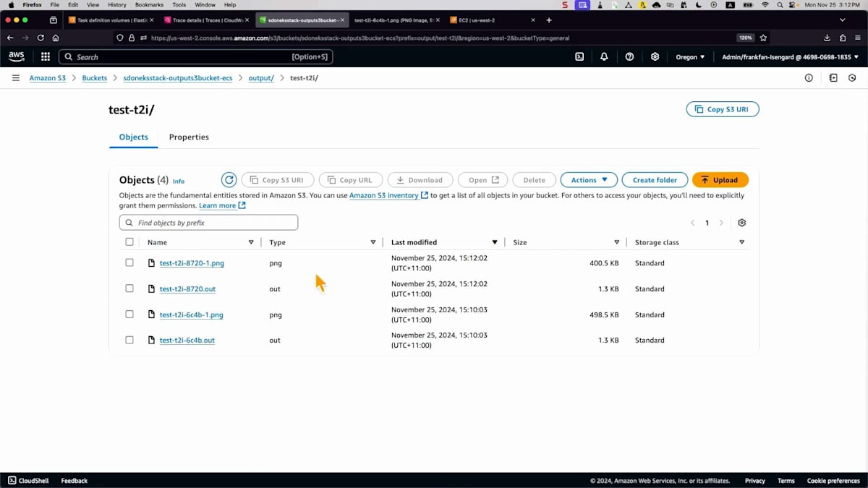The height and width of the screenshot is (488, 868).
Task: Sort by Type column arrow
Action: click(x=373, y=242)
